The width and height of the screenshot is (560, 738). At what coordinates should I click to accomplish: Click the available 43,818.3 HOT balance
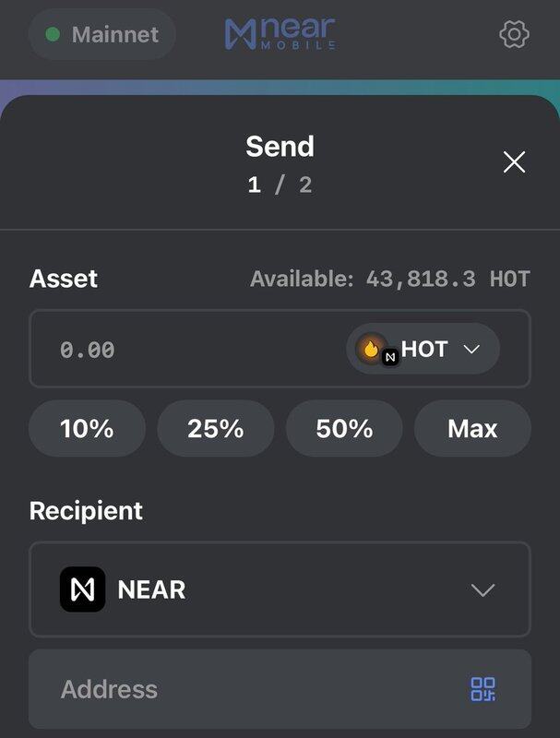tap(390, 280)
